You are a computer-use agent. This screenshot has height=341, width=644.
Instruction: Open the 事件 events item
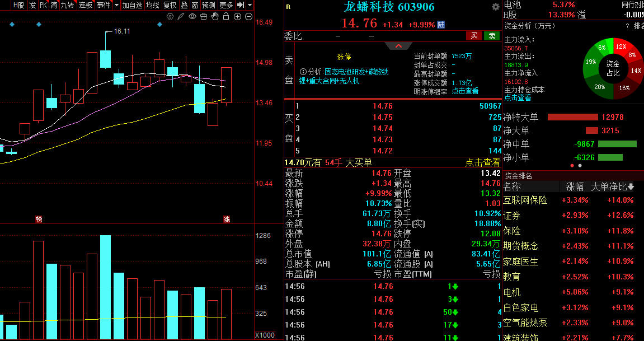103,5
